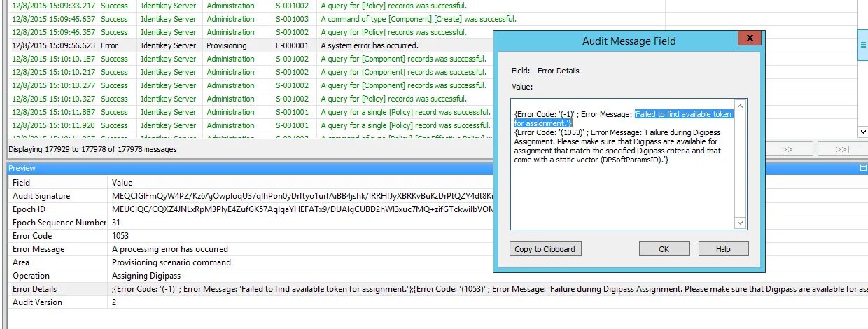Click the Error Details value in the Preview row
Screen dimensions: 868x329
point(489,289)
